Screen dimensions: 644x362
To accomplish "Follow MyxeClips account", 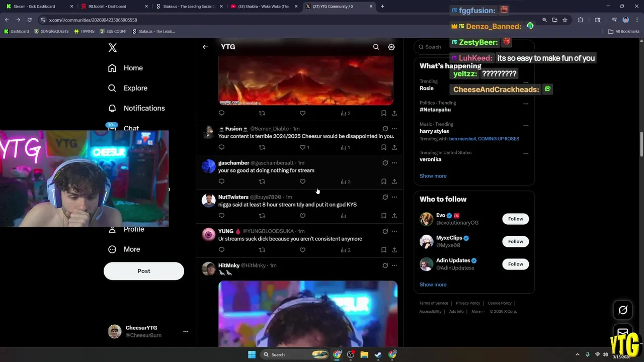I will (516, 241).
